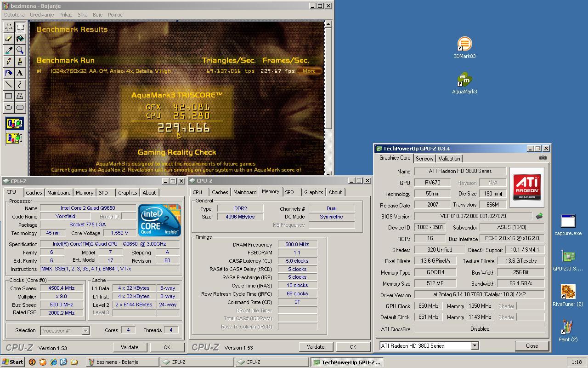Open the Boje menu in Paint
The height and width of the screenshot is (368, 588).
click(x=97, y=15)
